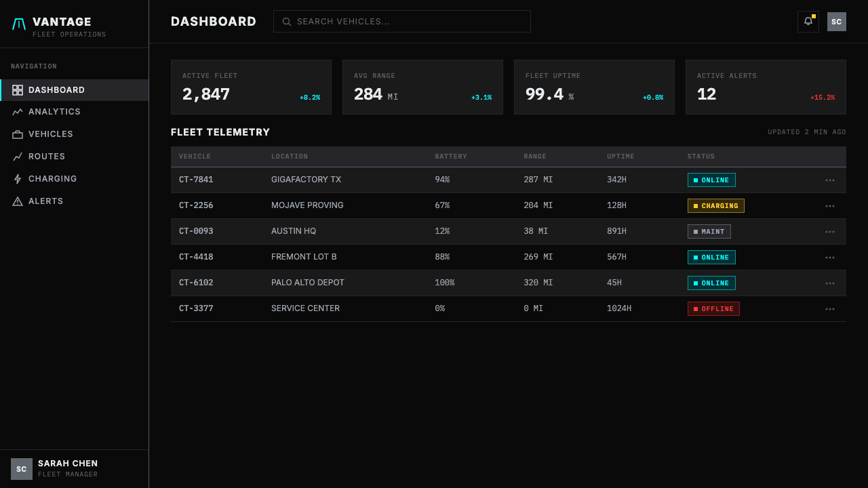
Task: Click the Palo Alto Depot location
Action: 308,283
